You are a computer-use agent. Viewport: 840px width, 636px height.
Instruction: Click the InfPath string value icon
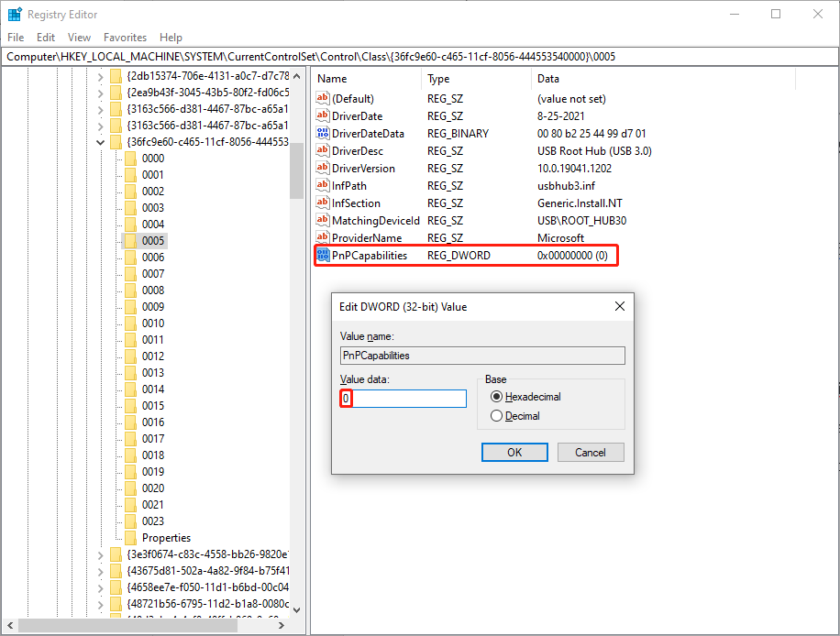(323, 185)
